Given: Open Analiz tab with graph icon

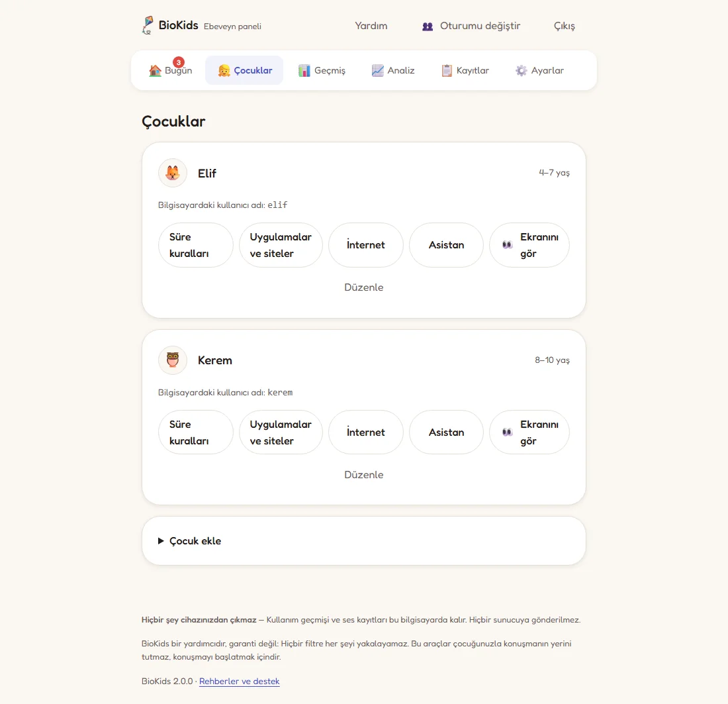Looking at the screenshot, I should coord(393,70).
